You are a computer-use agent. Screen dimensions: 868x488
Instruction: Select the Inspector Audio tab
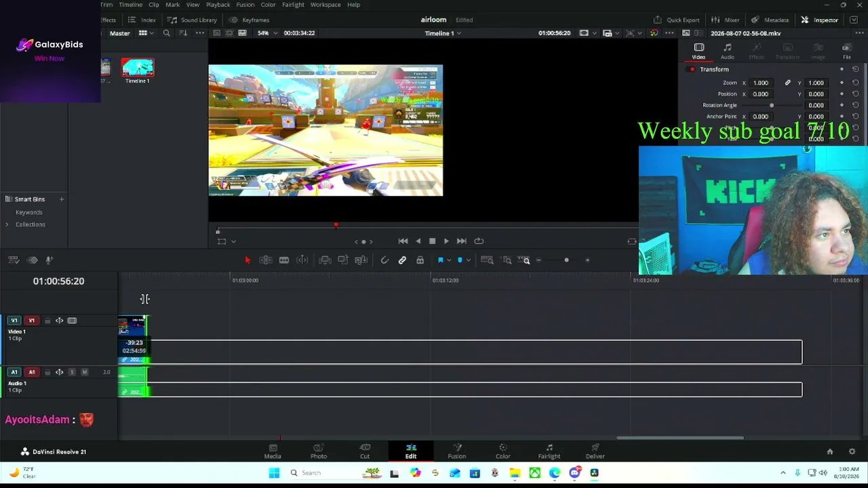pos(728,51)
